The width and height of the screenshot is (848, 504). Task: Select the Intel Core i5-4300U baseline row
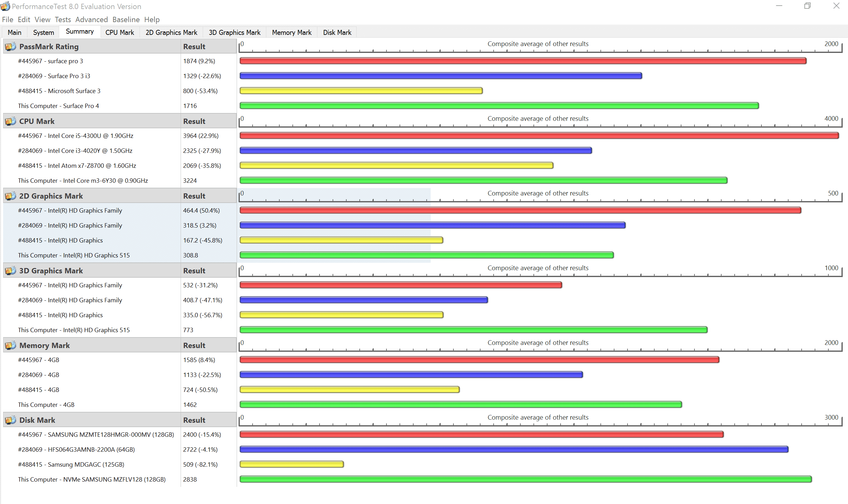[120, 136]
